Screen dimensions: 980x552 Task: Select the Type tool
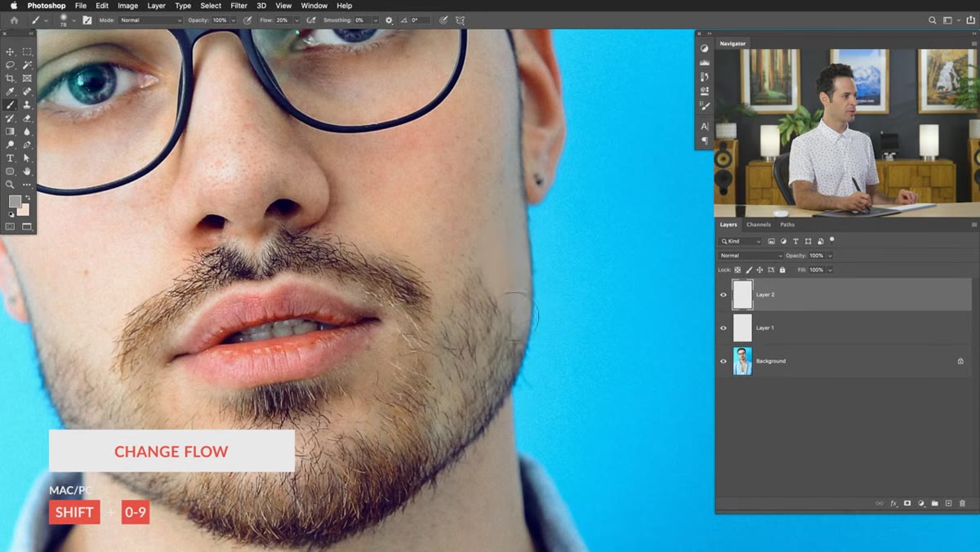pos(11,158)
